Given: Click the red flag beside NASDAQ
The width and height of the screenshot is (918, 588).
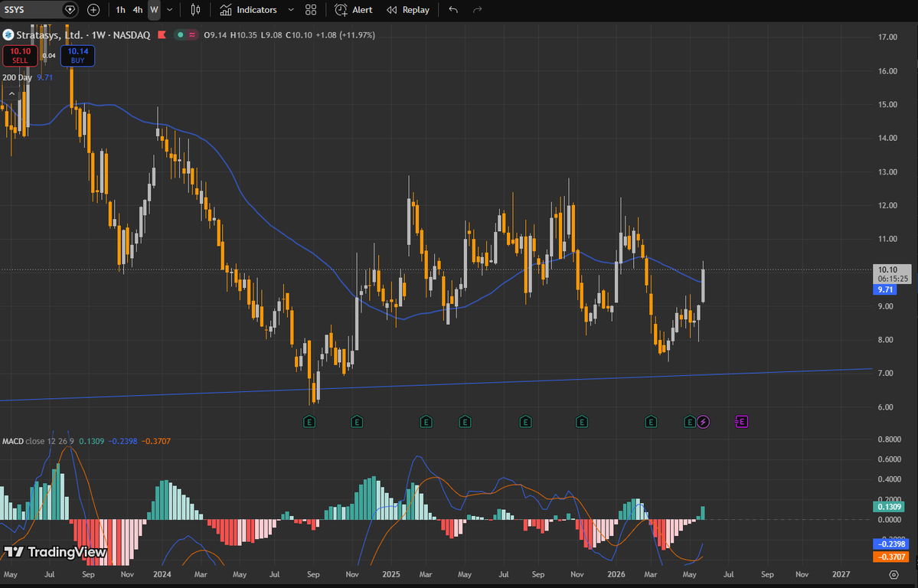Looking at the screenshot, I should (162, 35).
